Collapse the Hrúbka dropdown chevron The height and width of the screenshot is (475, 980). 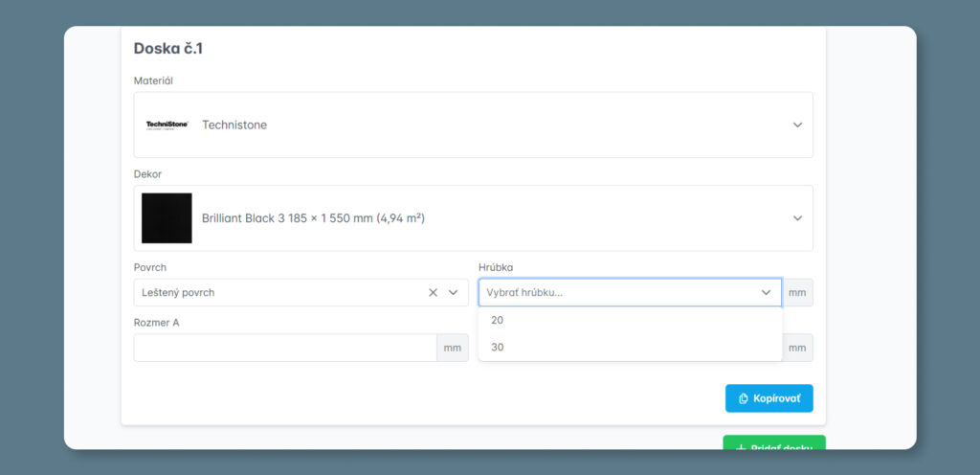(766, 292)
